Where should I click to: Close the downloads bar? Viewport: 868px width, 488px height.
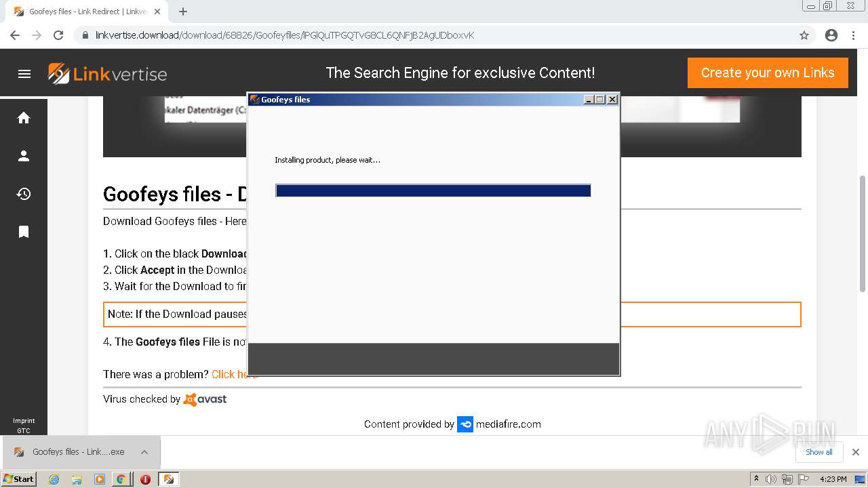pyautogui.click(x=856, y=452)
